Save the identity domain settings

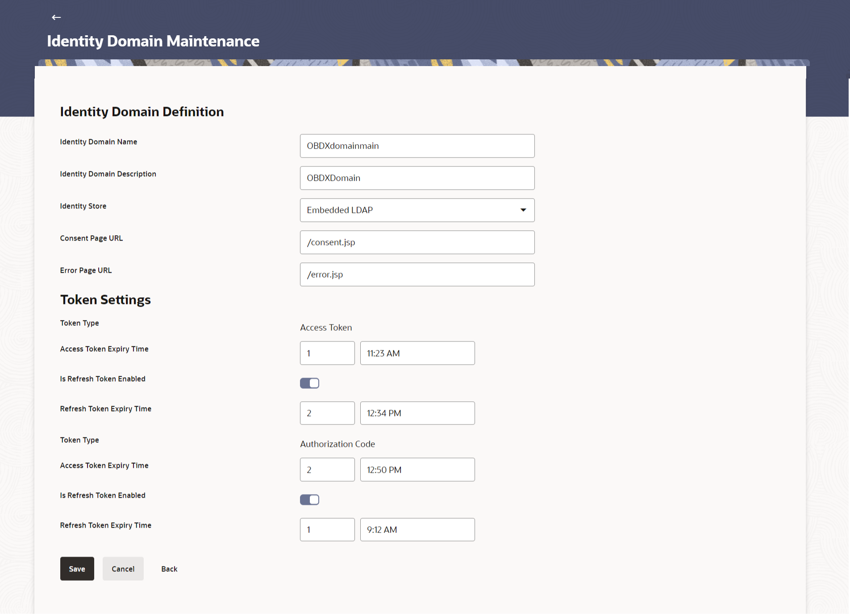77,569
